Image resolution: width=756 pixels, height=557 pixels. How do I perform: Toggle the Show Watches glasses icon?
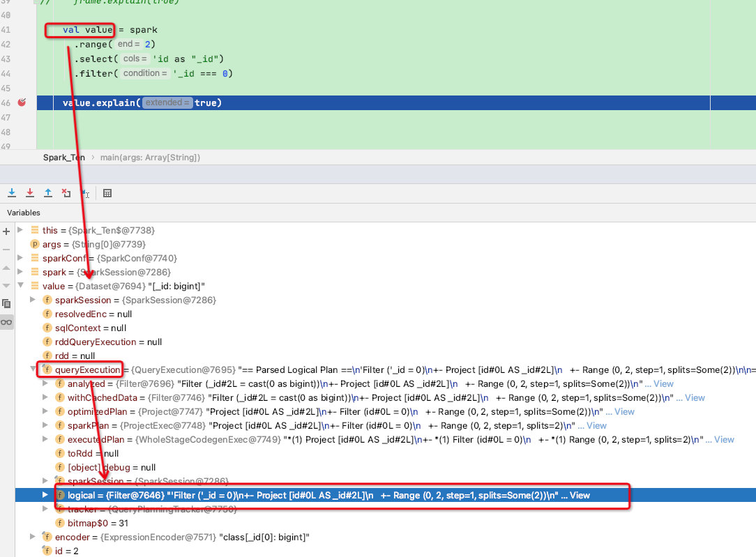coord(6,322)
